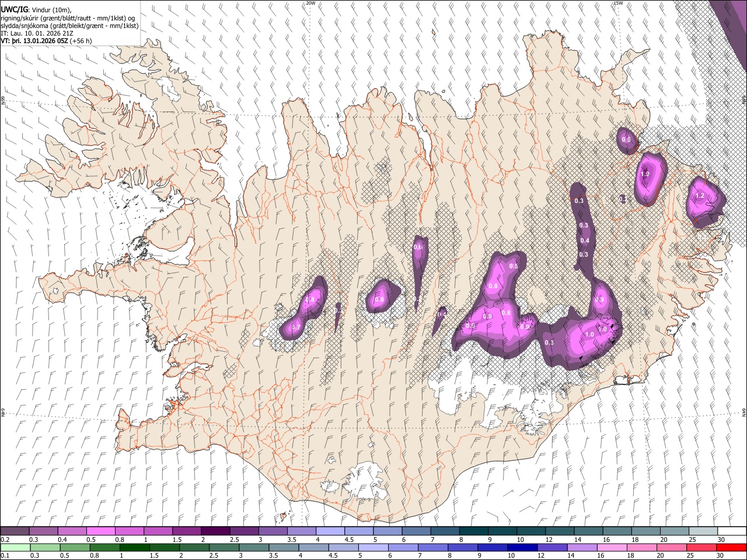This screenshot has height=560, width=747.
Task: Click the upper scale swatch labeled 0.2
Action: 15,531
